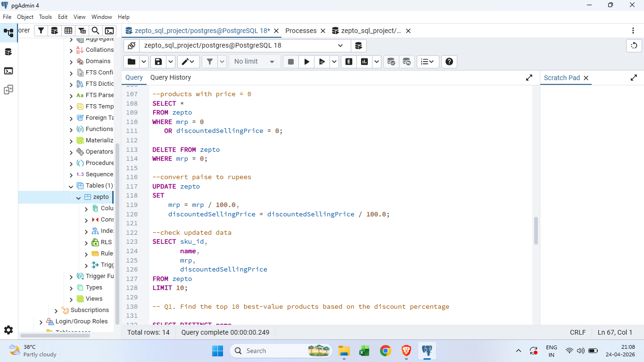Screen dimensions: 644x362
Task: Click the new query tool database icon
Action: [358, 46]
